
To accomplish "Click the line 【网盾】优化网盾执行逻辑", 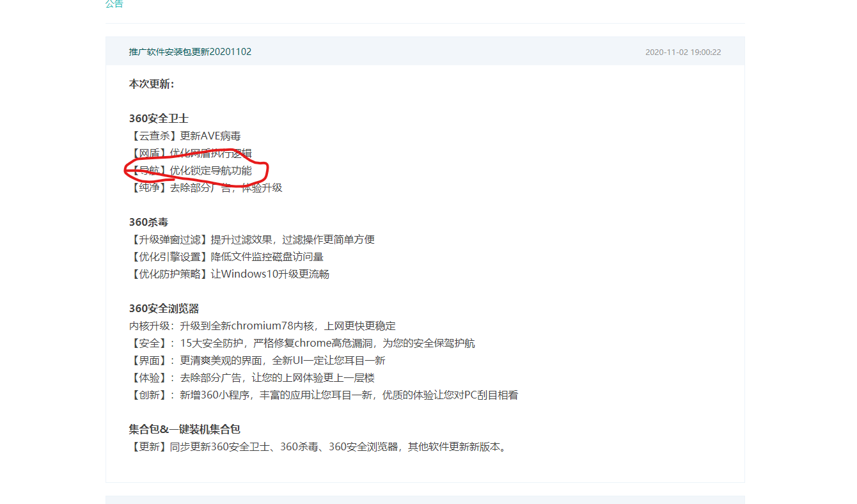I will [190, 154].
